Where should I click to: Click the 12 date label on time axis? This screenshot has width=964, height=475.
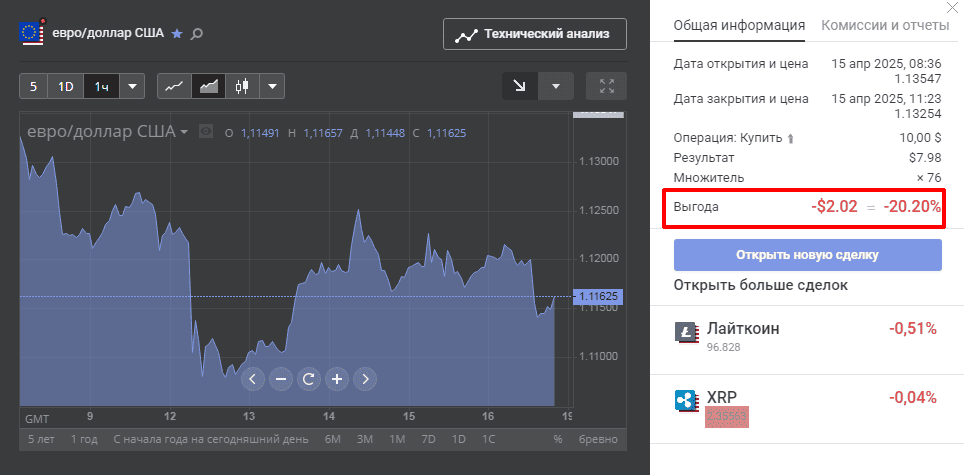(170, 417)
